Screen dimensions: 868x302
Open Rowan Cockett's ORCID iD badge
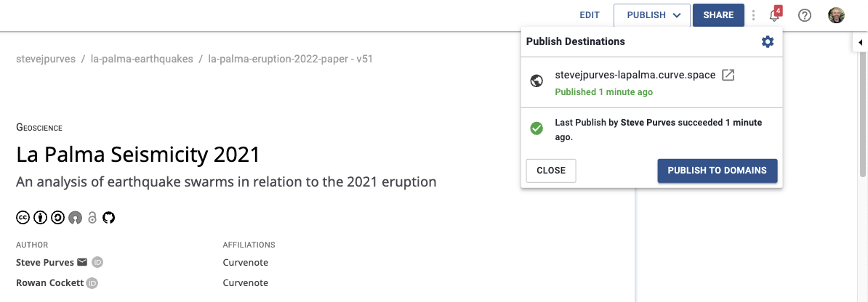click(92, 283)
